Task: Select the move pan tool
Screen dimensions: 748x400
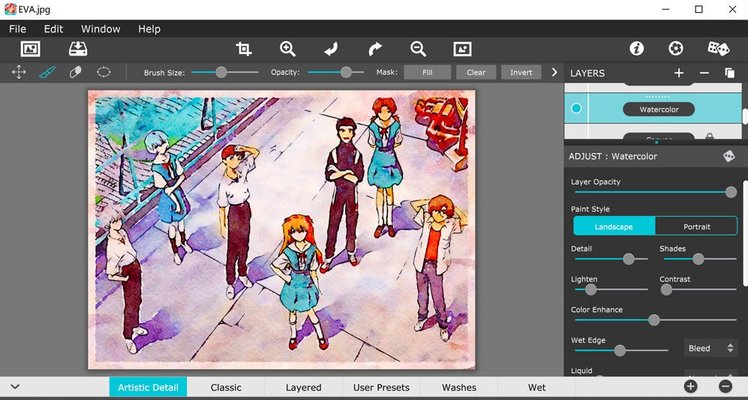Action: pyautogui.click(x=19, y=72)
